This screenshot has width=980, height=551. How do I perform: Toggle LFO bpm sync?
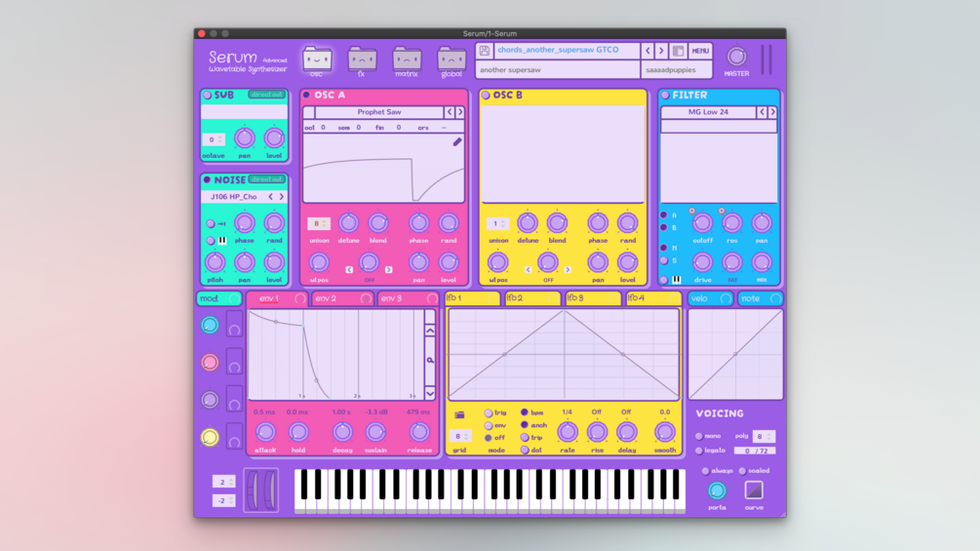point(525,413)
